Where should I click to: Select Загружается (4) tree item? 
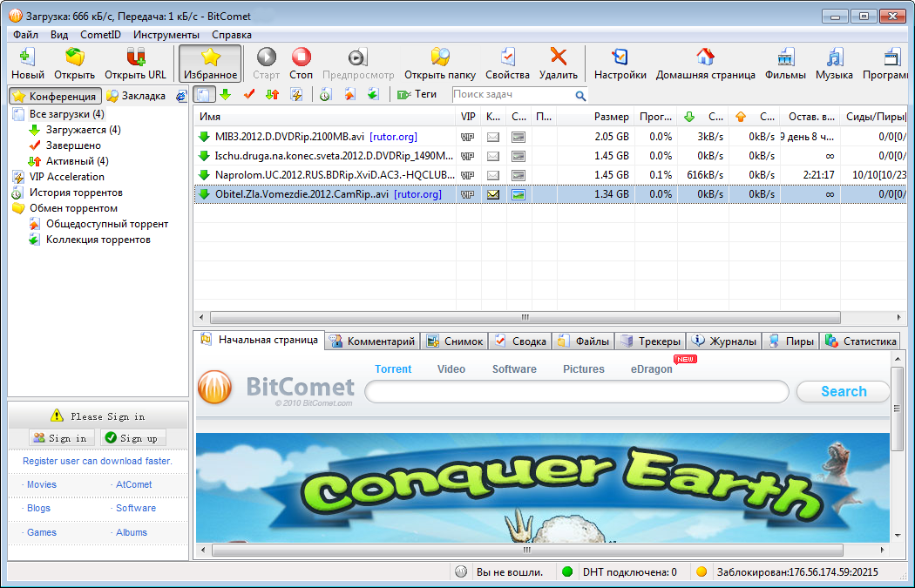84,130
